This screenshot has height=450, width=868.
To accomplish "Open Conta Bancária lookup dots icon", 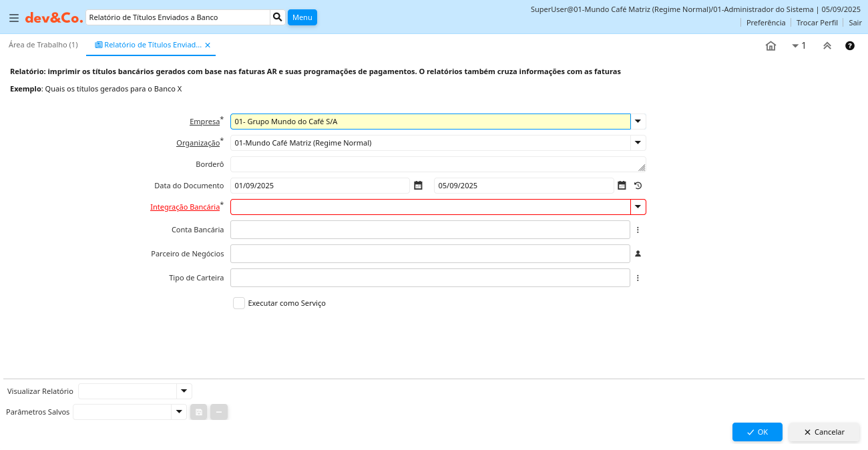I will pos(638,230).
